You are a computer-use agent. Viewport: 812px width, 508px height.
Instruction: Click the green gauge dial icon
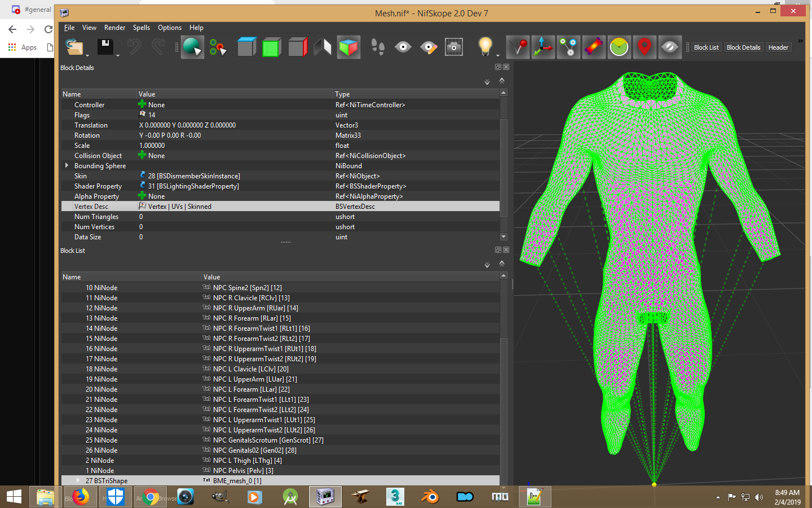tap(619, 47)
